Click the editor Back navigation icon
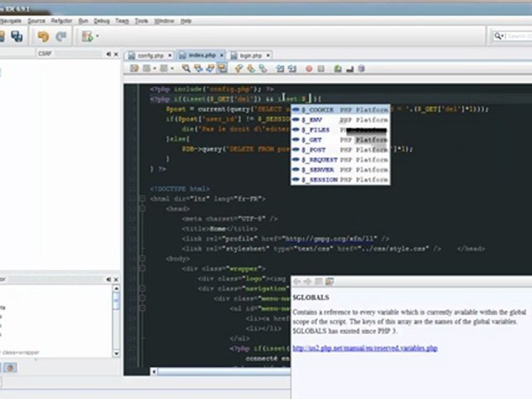The image size is (532, 399). (x=146, y=69)
